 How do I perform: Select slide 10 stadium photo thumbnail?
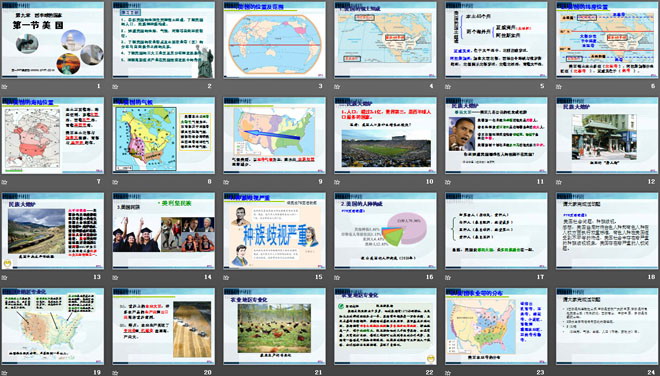(x=385, y=136)
